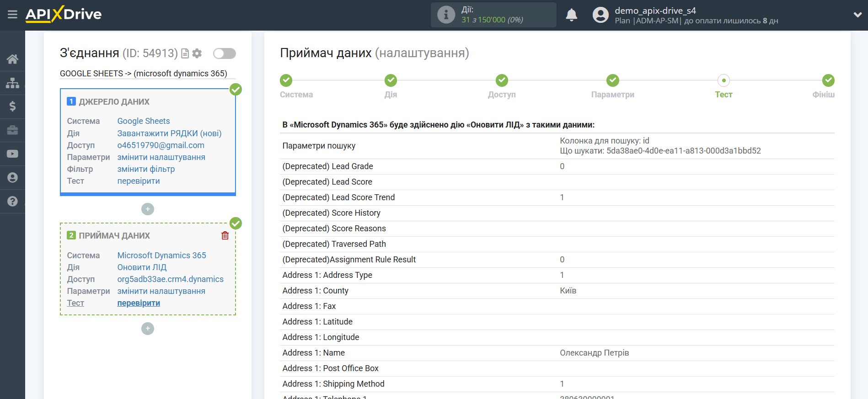Click source 'перевірити' test link
Viewport: 868px width, 399px height.
point(139,181)
